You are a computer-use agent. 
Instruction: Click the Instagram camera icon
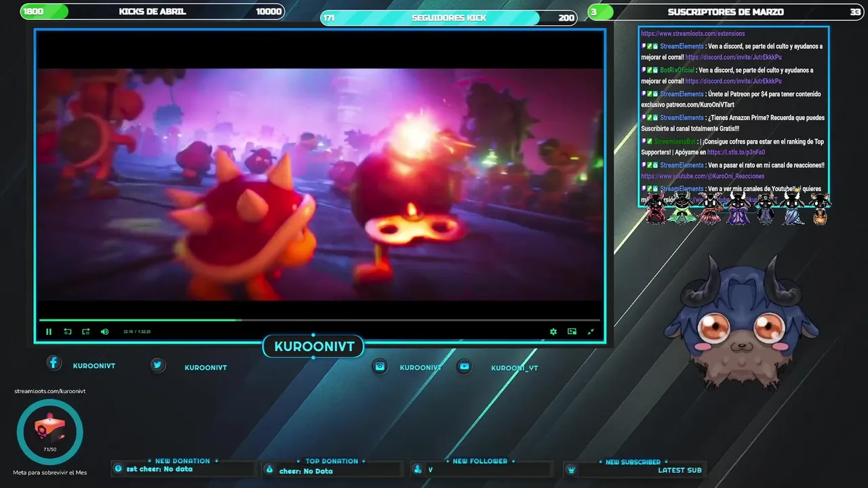[x=380, y=366]
